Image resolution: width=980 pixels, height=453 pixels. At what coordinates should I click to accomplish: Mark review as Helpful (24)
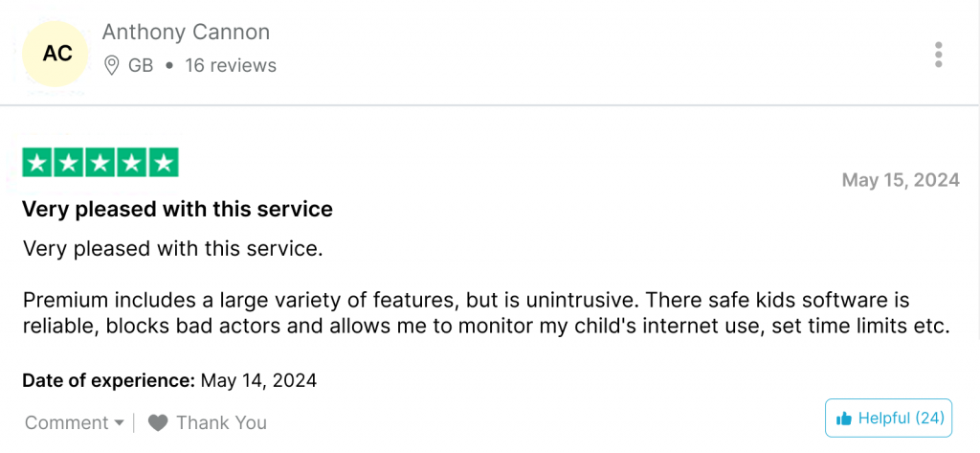click(888, 418)
